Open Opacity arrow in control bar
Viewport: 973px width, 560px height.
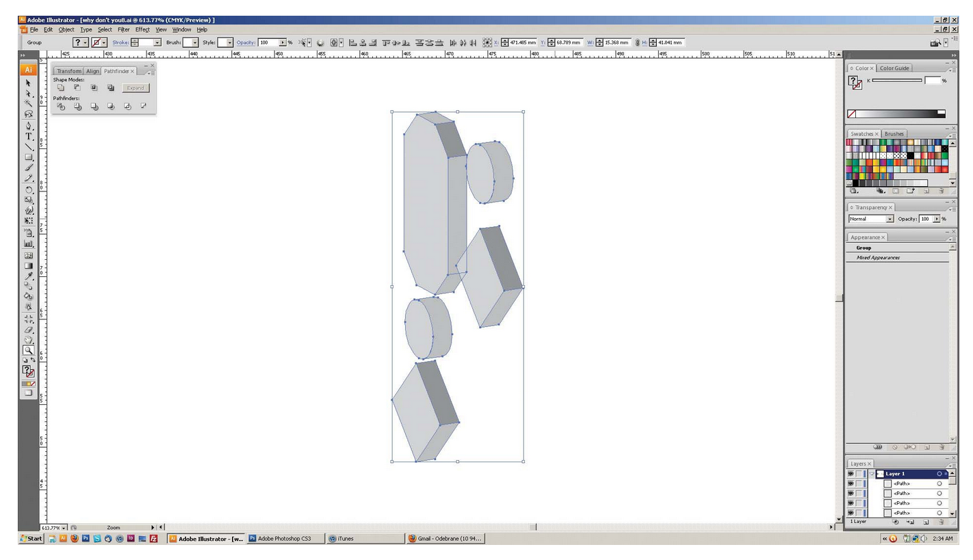pos(283,42)
